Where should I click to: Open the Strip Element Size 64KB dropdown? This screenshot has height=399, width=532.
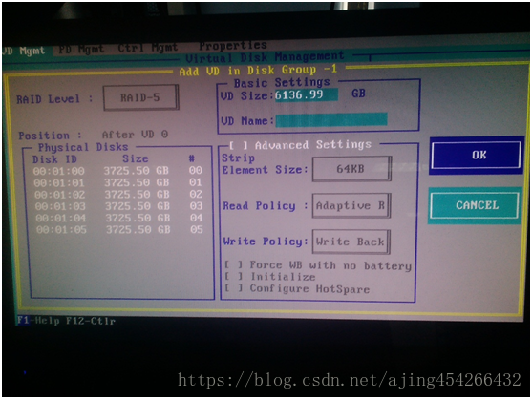pos(351,169)
